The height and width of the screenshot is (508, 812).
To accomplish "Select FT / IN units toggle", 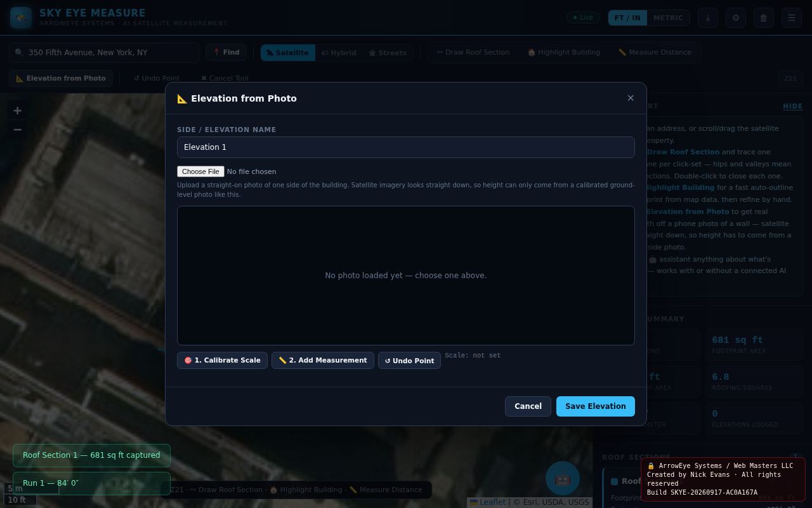I will click(627, 18).
